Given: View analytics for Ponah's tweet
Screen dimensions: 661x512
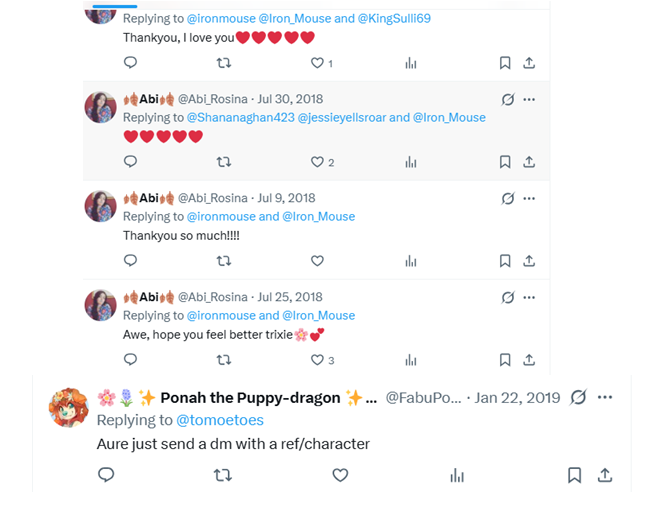Looking at the screenshot, I should 457,475.
